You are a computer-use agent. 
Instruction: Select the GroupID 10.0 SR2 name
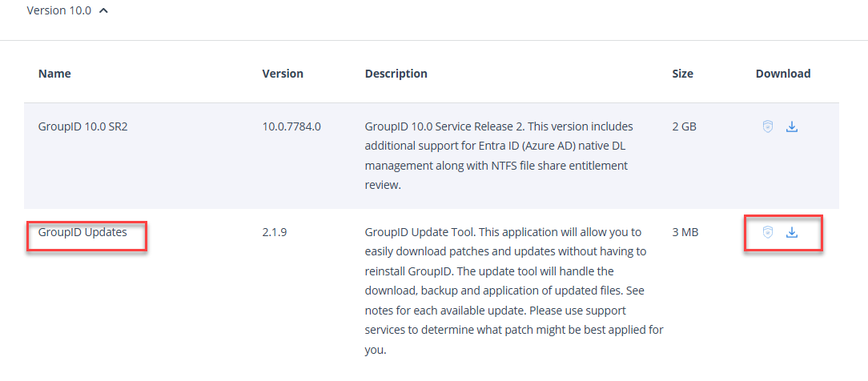82,126
